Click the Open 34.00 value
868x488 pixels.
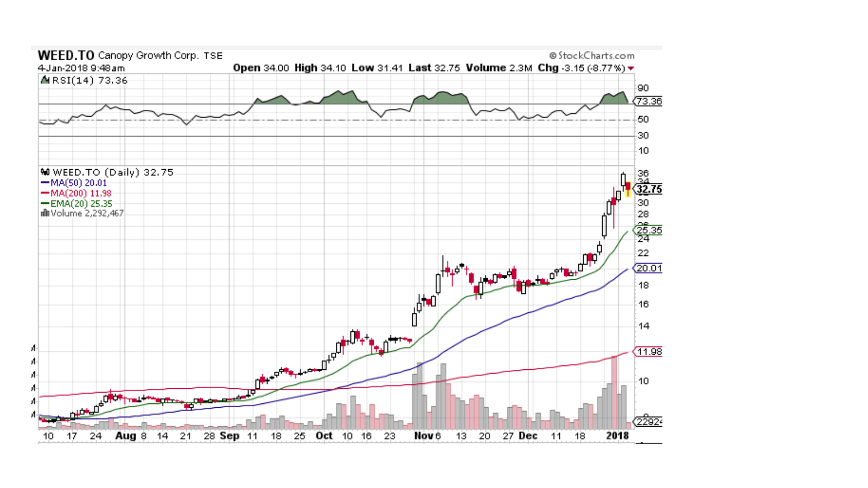click(x=261, y=68)
